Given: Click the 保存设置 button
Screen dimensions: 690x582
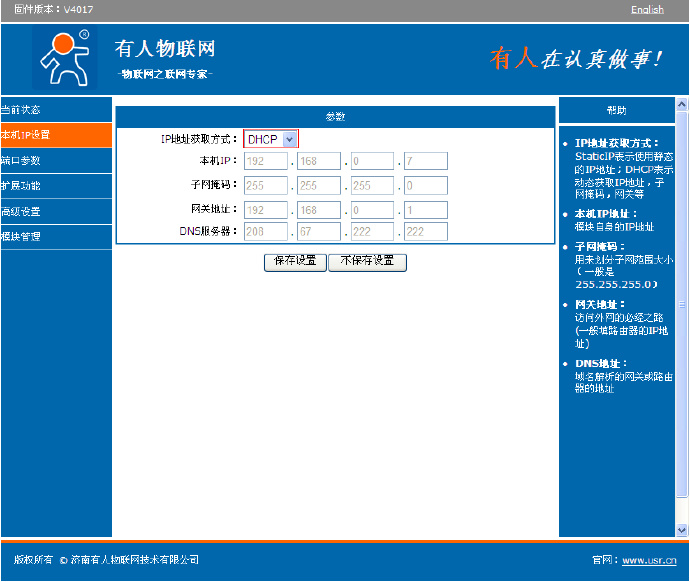Looking at the screenshot, I should click(x=295, y=262).
